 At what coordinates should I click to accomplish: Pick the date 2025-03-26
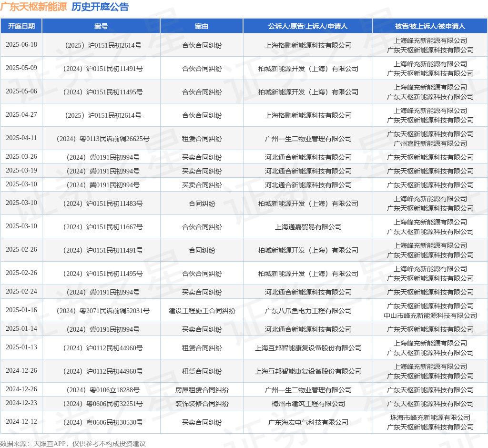pos(21,157)
